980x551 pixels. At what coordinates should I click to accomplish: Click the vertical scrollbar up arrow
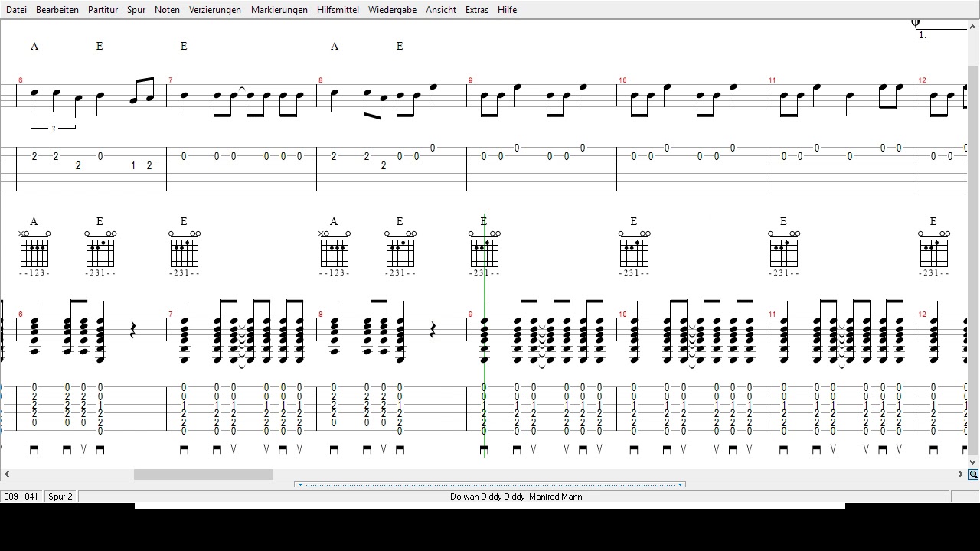point(973,25)
